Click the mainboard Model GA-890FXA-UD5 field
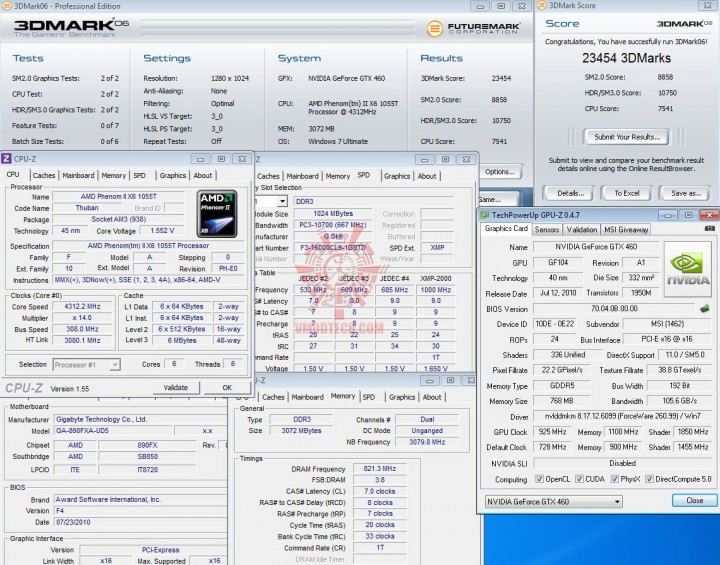Screen dimensions: 720x565 tap(113, 430)
